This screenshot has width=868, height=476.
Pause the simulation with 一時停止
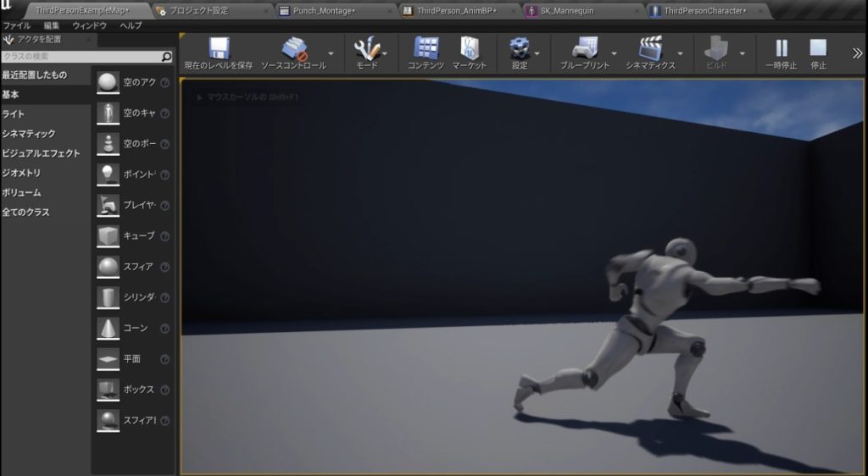781,48
